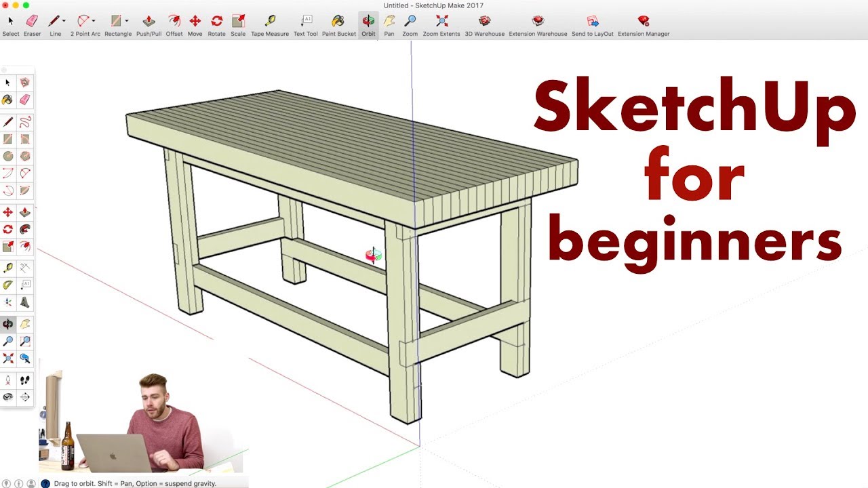The height and width of the screenshot is (488, 868).
Task: Expand the 2 Point Arc dropdown arrow
Action: (94, 21)
